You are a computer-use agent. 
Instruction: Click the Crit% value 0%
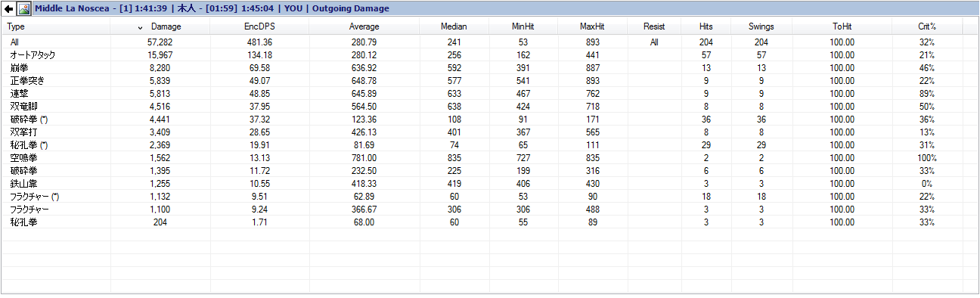click(x=927, y=184)
